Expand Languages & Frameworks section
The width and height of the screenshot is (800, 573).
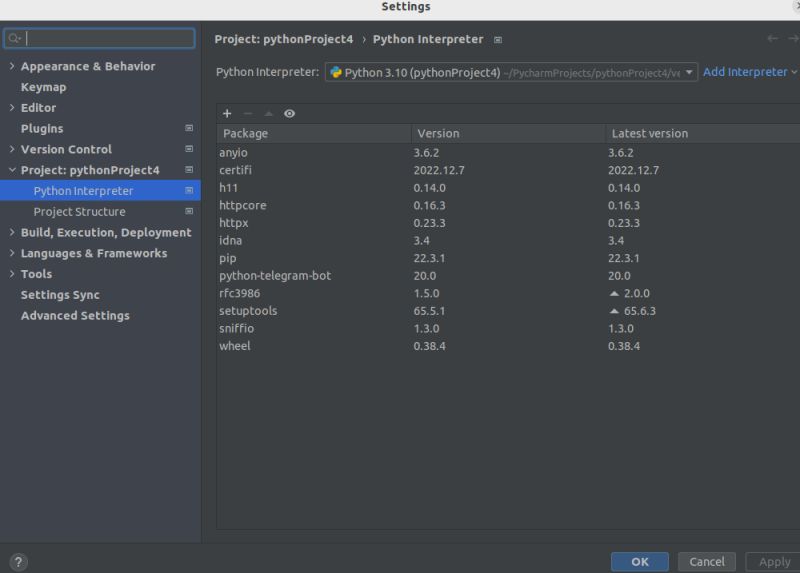click(12, 253)
